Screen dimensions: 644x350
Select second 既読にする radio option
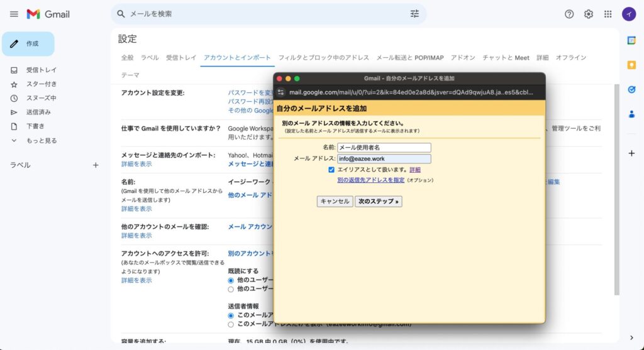[231, 289]
